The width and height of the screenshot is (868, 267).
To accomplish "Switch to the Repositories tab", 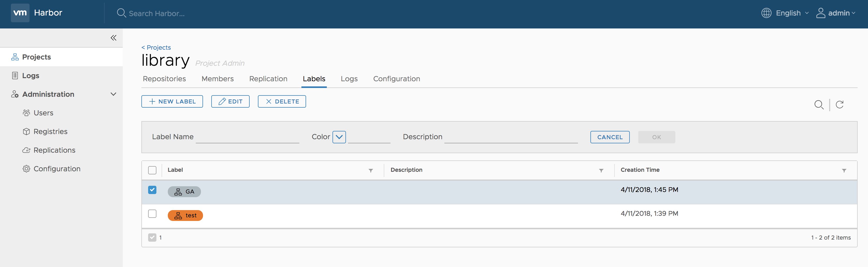I will [164, 79].
